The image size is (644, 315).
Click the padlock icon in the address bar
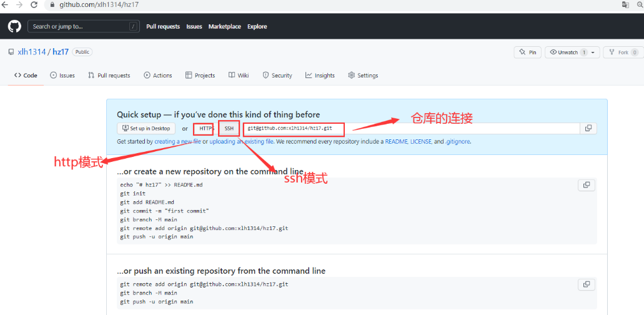pos(52,5)
